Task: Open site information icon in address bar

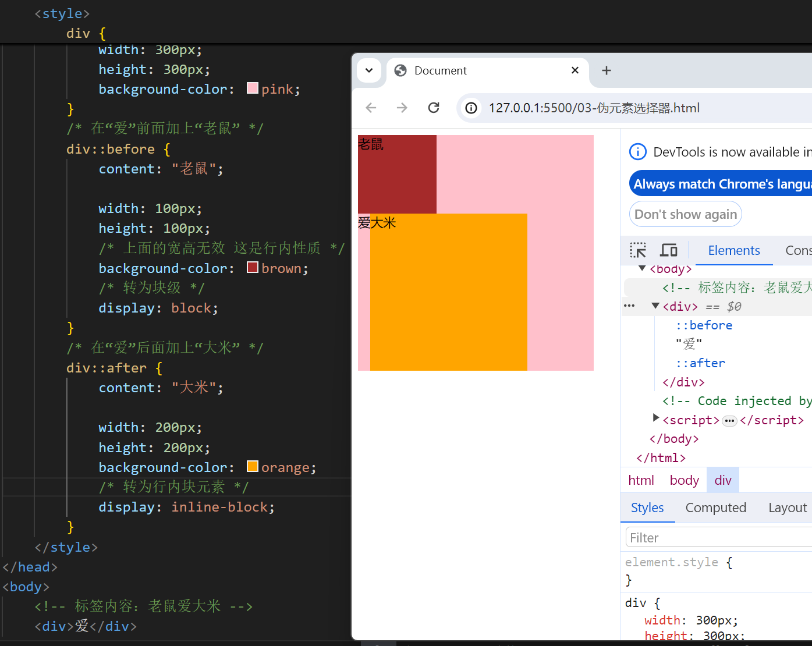Action: pyautogui.click(x=471, y=108)
